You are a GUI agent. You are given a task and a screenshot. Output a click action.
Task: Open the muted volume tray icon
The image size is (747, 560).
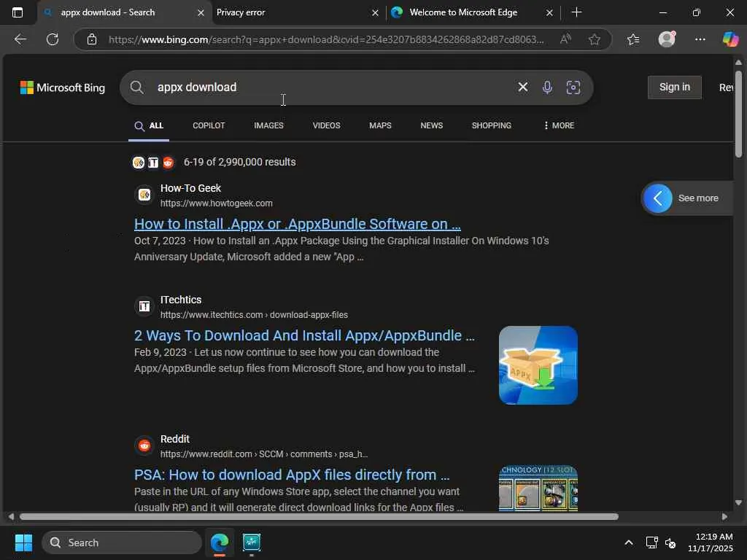(670, 542)
